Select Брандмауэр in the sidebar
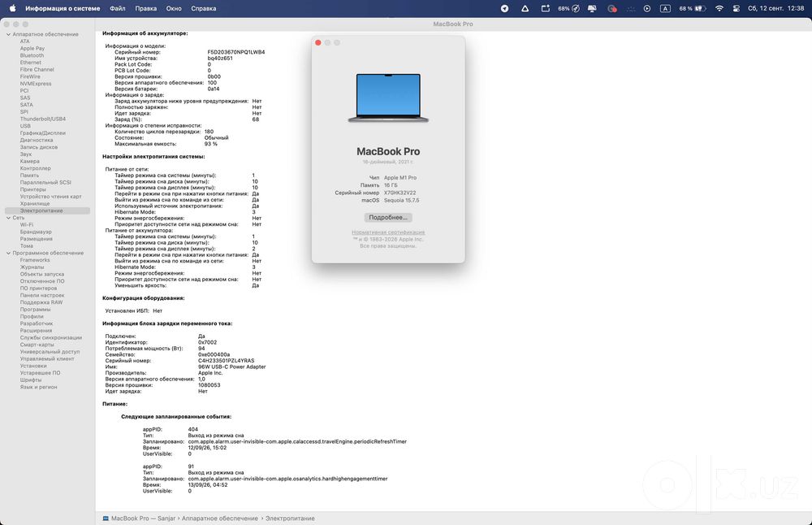The height and width of the screenshot is (525, 812). [x=36, y=232]
